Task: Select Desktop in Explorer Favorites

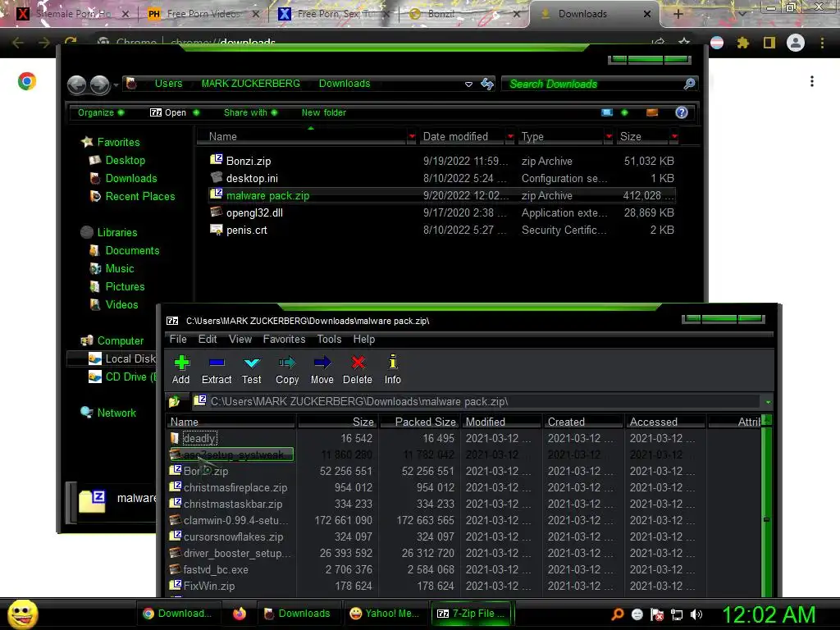Action: click(126, 160)
